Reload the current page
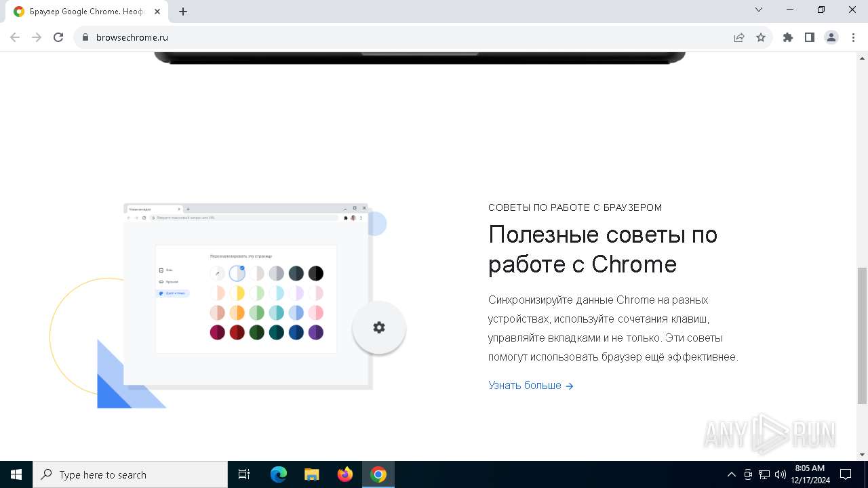Image resolution: width=868 pixels, height=488 pixels. [x=58, y=37]
